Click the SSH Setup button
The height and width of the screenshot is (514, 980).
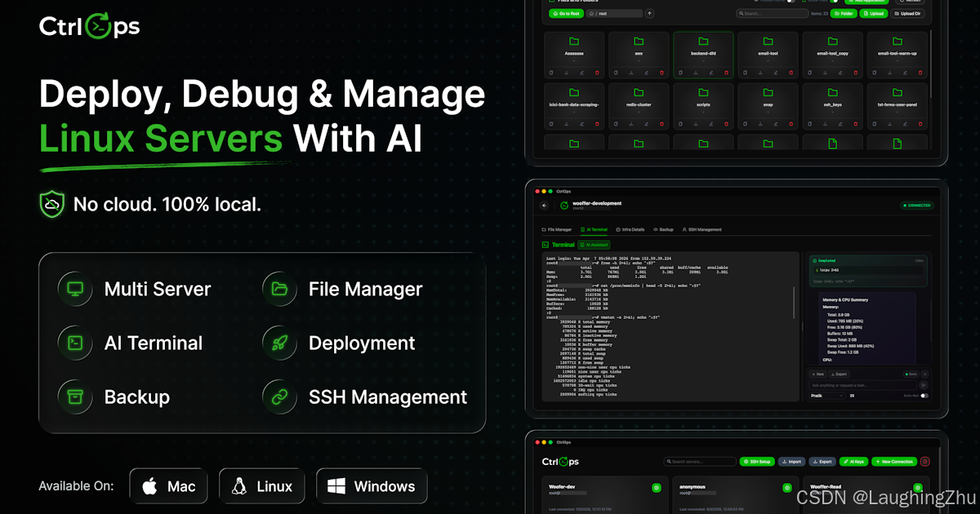point(757,462)
